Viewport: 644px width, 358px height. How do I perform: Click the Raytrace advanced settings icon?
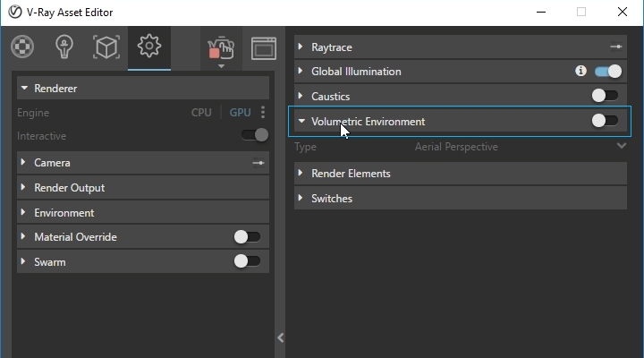615,47
